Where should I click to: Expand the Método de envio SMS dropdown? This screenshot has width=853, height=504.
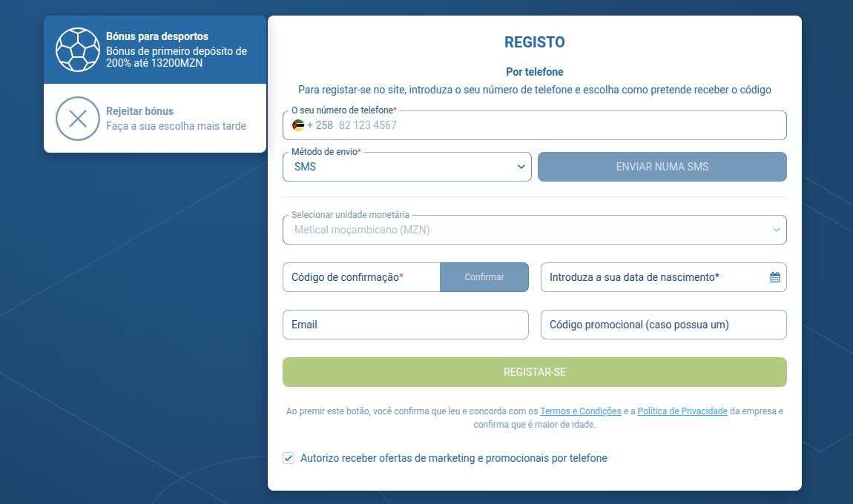407,167
